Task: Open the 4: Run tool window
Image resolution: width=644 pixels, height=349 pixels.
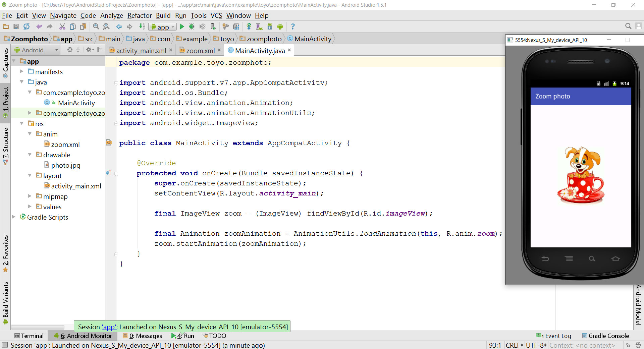Action: [x=183, y=336]
